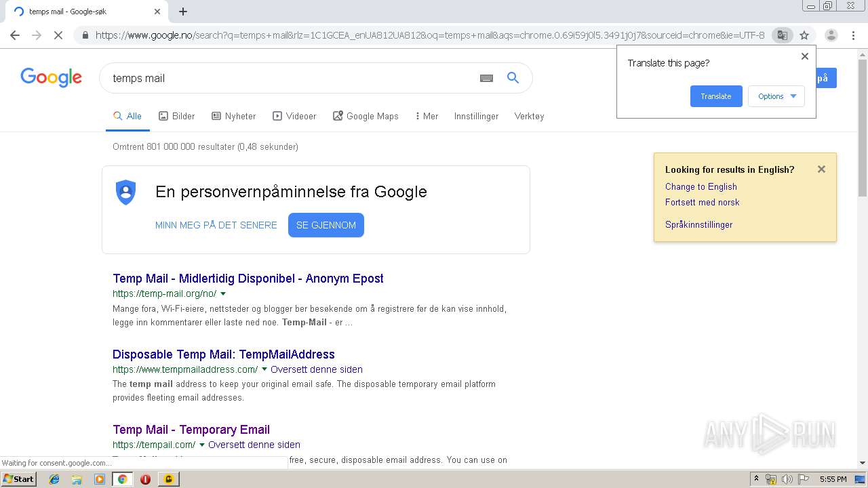The height and width of the screenshot is (488, 868).
Task: Click the page scrollbar down arrow
Action: (x=863, y=463)
